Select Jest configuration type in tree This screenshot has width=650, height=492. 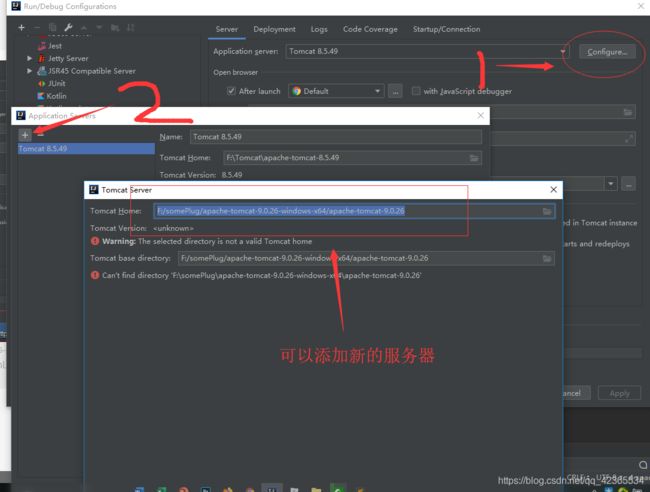[x=55, y=46]
